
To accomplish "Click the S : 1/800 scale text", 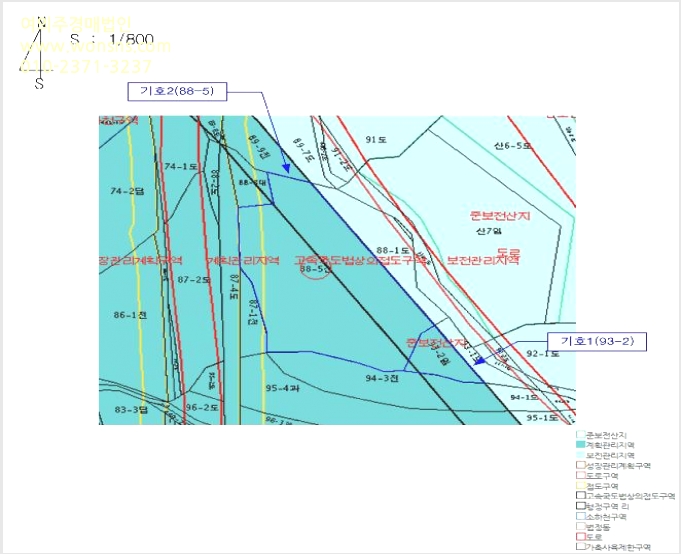I will (112, 40).
